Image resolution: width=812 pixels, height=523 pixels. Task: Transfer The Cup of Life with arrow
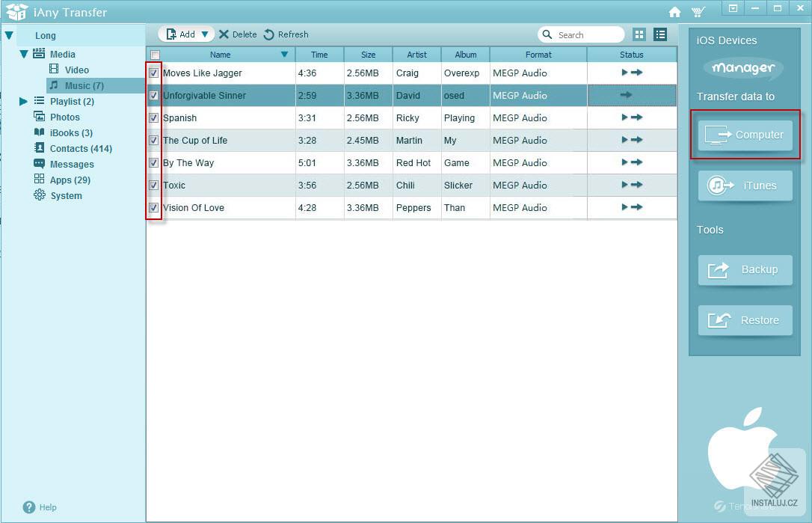[637, 140]
